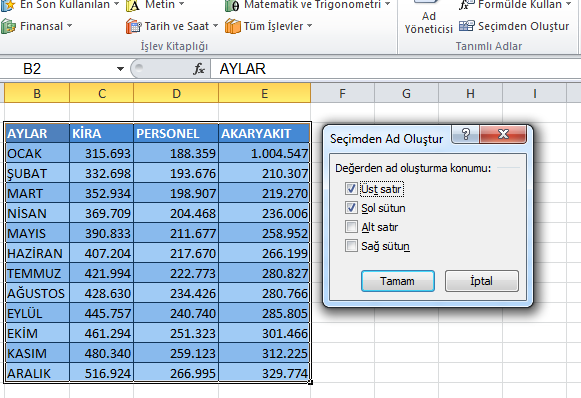Image resolution: width=581 pixels, height=398 pixels.
Task: Click the Matematik ve Trigonometri icon
Action: click(x=233, y=5)
